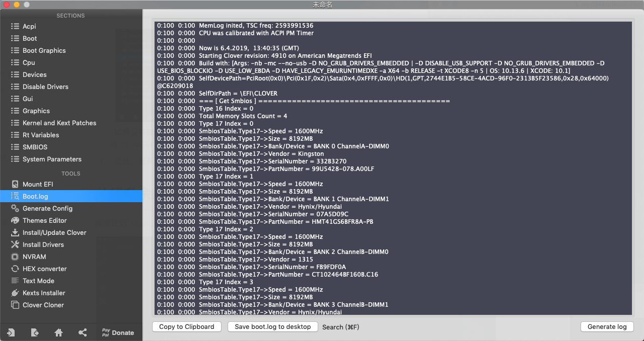The height and width of the screenshot is (341, 644).
Task: Click the Themes Editor brush icon
Action: (15, 220)
